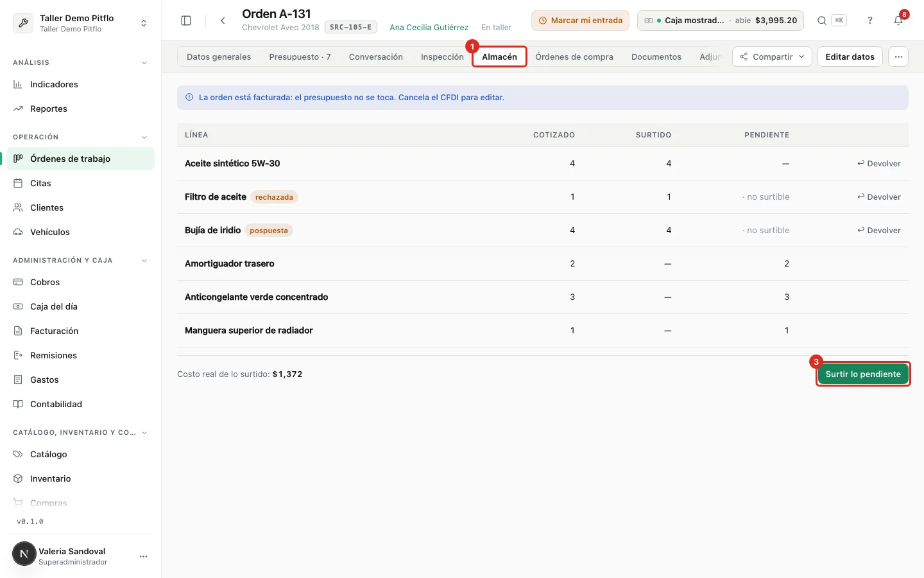Click the Manguera superior de radiador line
924x578 pixels.
click(x=543, y=331)
